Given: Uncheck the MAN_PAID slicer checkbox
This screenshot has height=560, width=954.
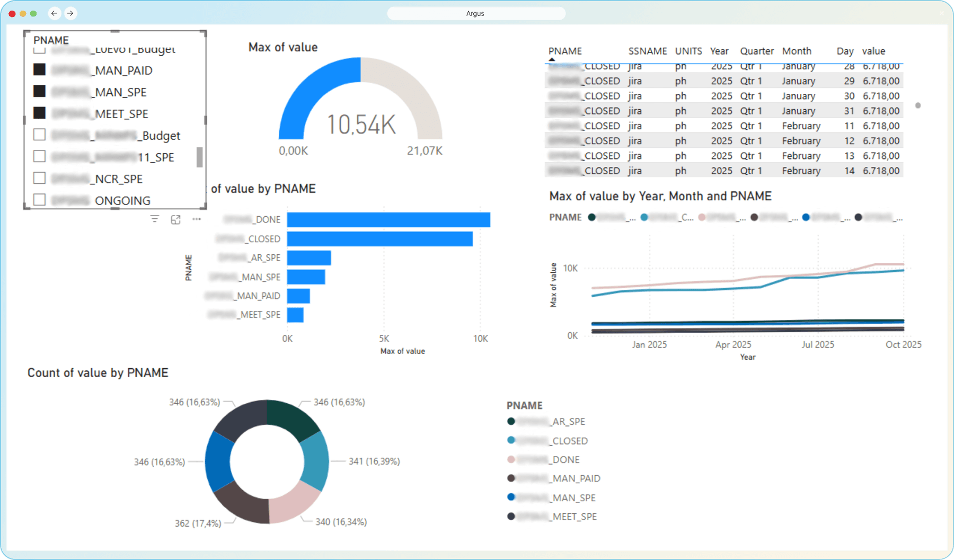Looking at the screenshot, I should [39, 69].
